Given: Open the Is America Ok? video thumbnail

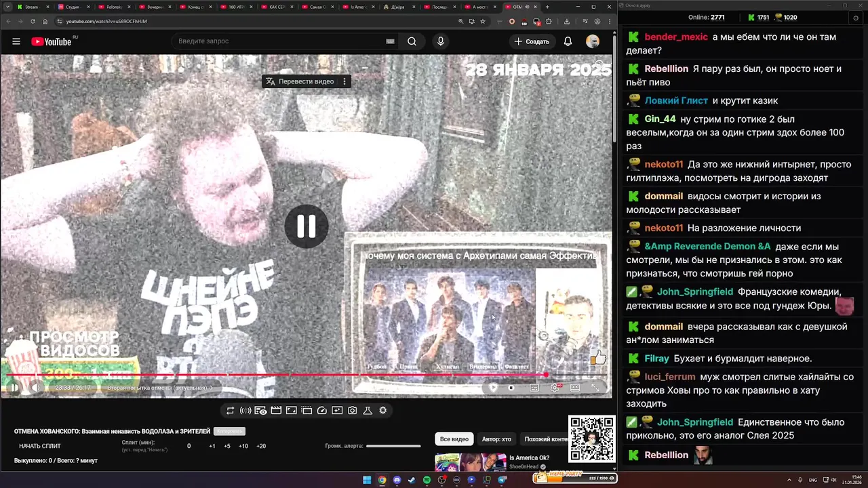Looking at the screenshot, I should click(470, 462).
